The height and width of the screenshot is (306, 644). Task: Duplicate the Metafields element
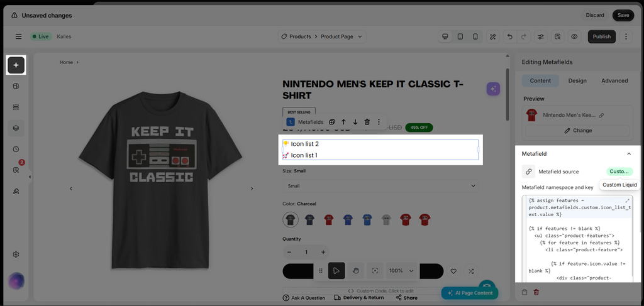click(x=332, y=122)
